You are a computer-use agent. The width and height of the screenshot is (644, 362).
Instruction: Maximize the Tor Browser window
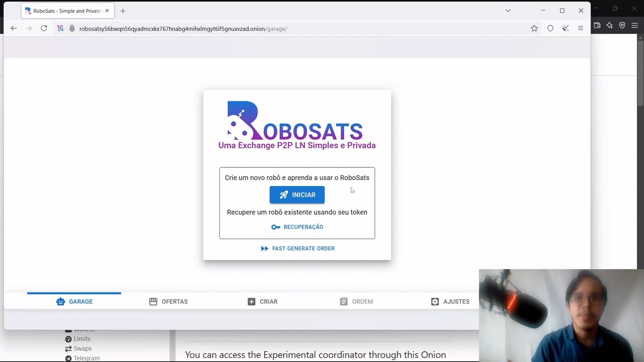[562, 11]
